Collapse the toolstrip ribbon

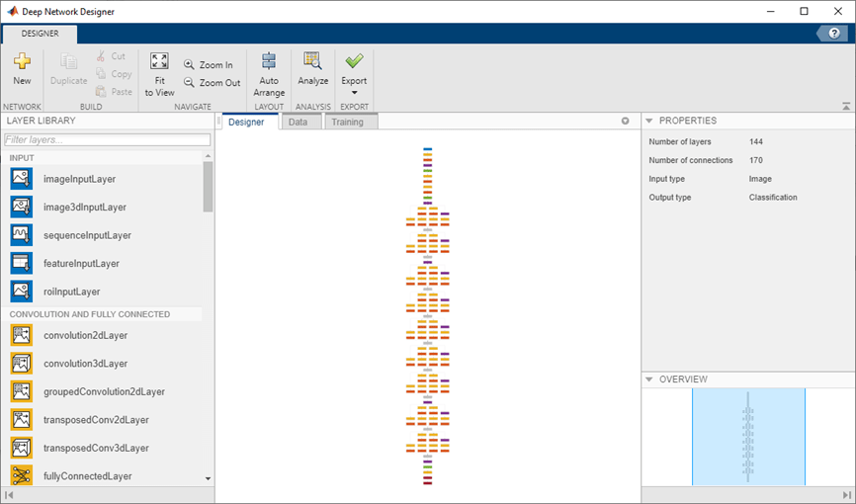click(x=846, y=106)
